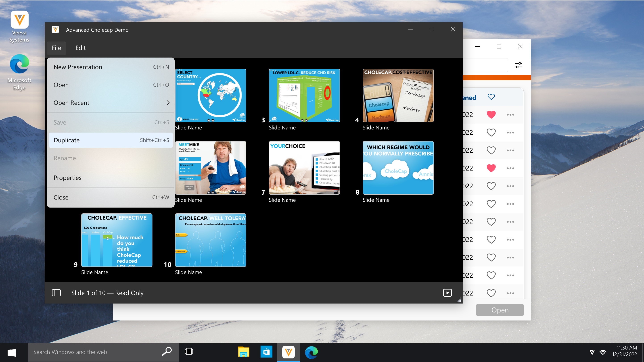Open third row's more options ellipsis
This screenshot has width=644, height=362.
(x=510, y=150)
